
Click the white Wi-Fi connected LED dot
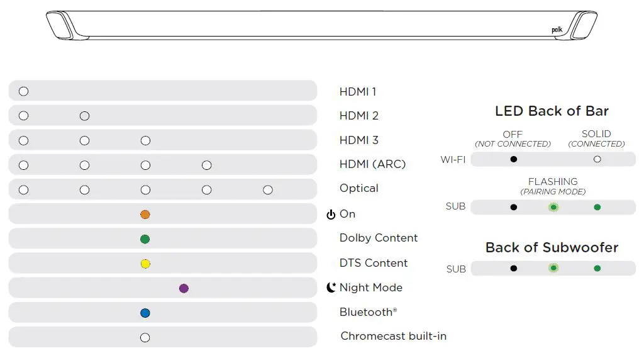point(597,159)
